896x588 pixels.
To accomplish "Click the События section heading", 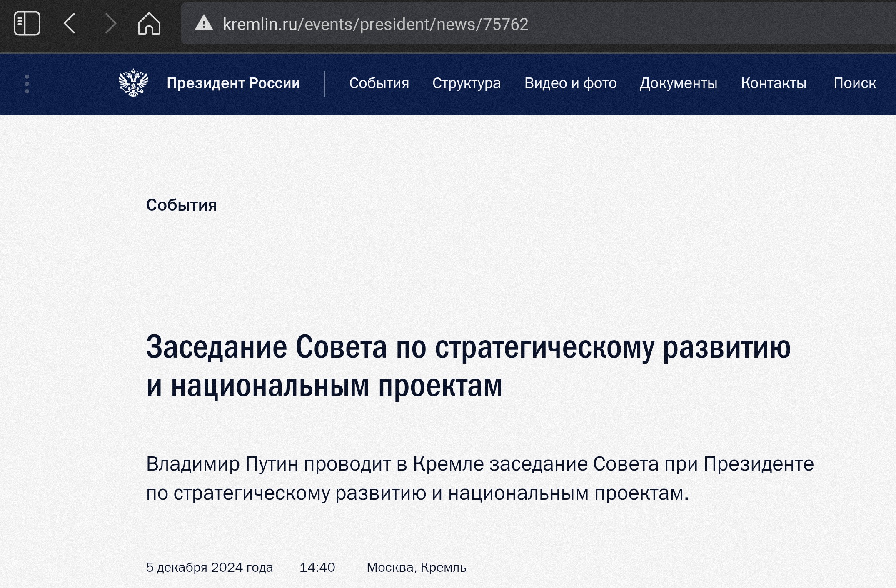I will 181,205.
